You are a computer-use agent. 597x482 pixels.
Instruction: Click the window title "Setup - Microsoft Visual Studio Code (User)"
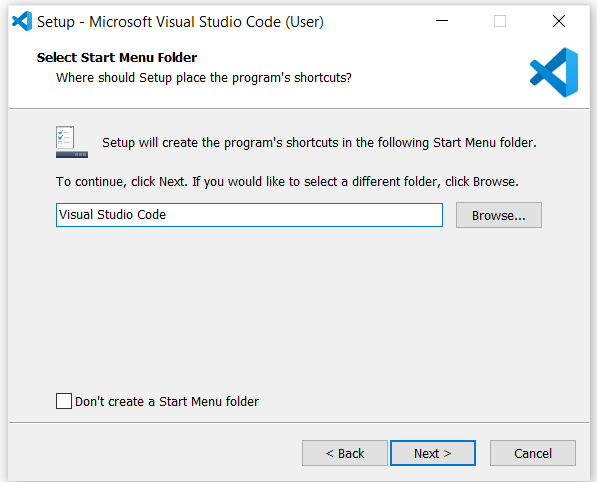pyautogui.click(x=180, y=22)
